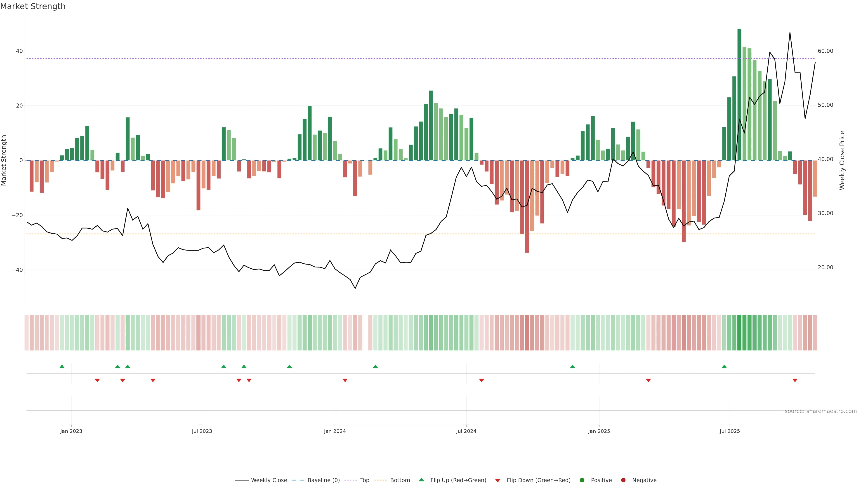Click the final red flip-down marker at far right
The height and width of the screenshot is (488, 868).
point(795,380)
